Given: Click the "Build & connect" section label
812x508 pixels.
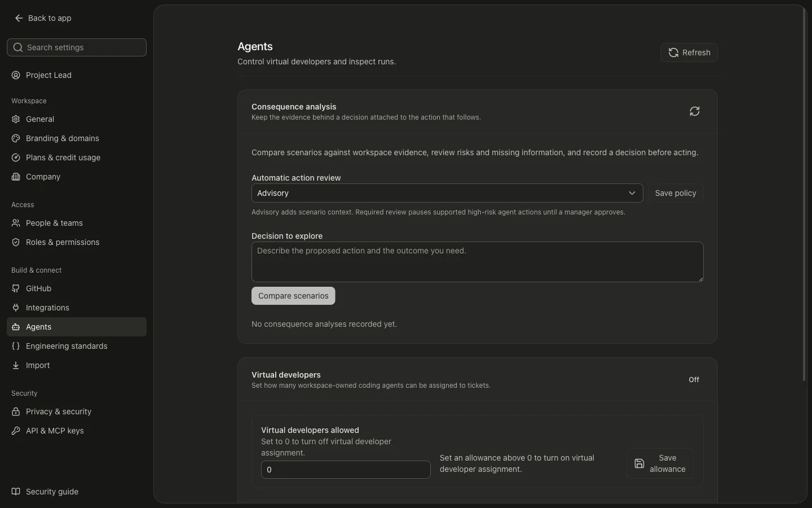Looking at the screenshot, I should point(37,270).
